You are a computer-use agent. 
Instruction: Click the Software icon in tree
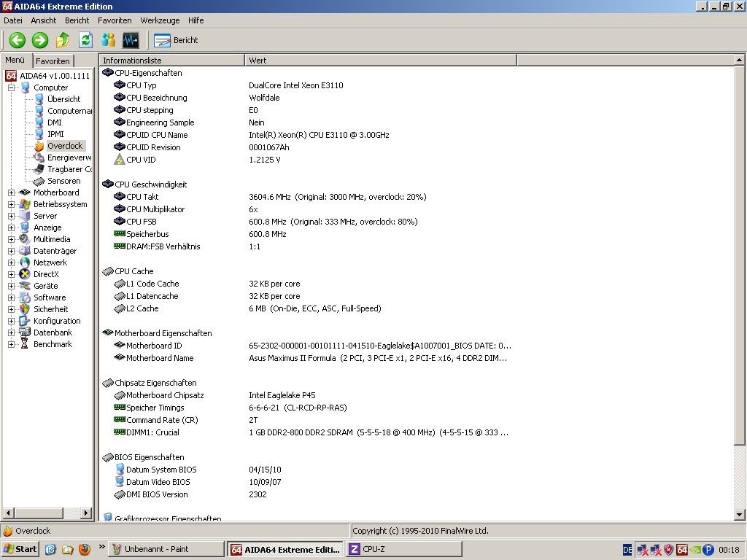point(25,297)
